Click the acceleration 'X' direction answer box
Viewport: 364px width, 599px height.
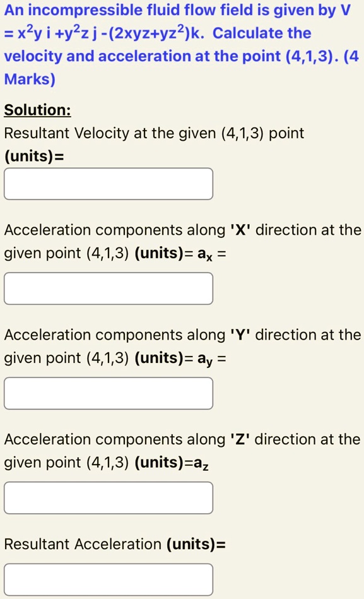[x=108, y=288]
